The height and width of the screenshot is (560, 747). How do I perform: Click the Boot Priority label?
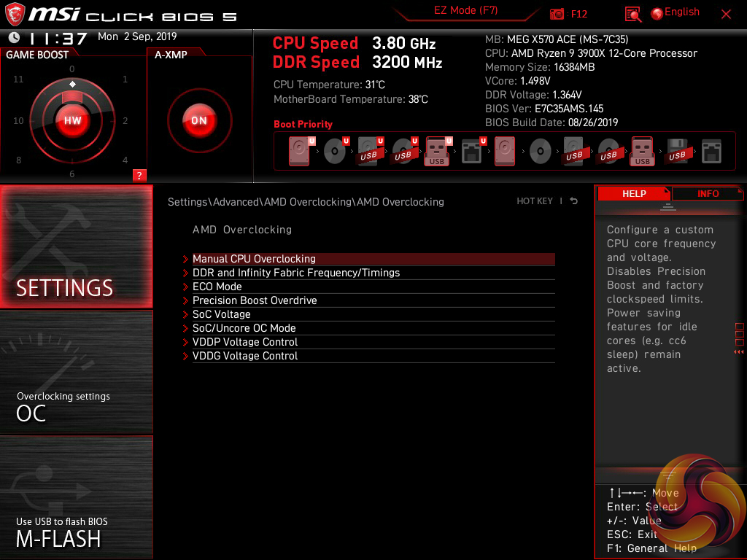303,124
